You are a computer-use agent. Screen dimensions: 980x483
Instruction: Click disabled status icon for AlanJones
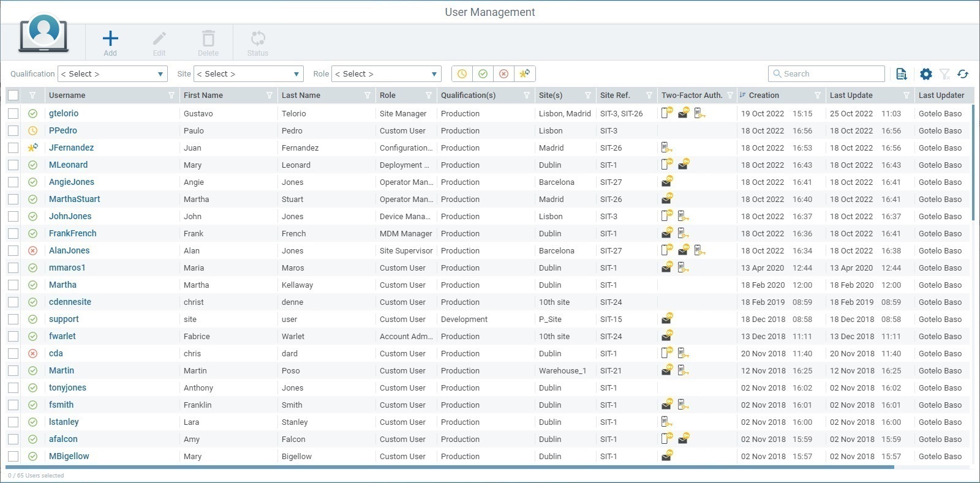pyautogui.click(x=33, y=250)
